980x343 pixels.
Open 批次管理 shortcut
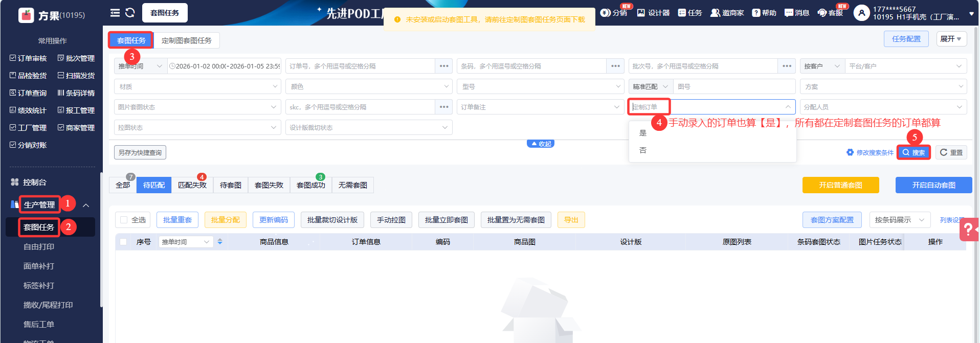76,58
